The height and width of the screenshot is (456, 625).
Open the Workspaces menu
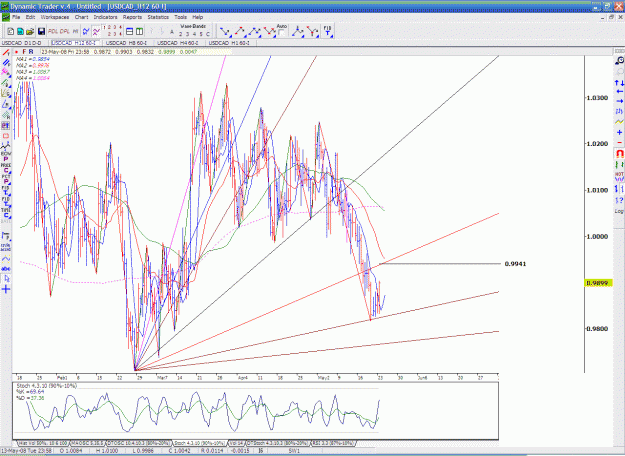click(55, 17)
